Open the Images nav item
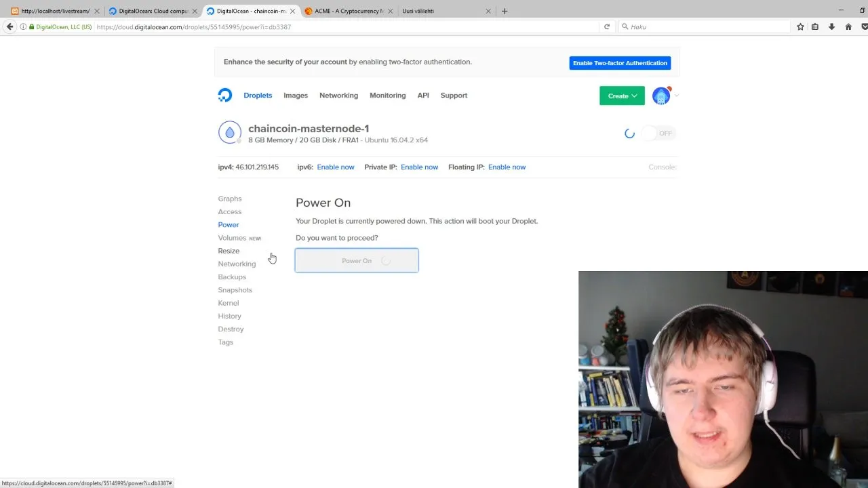This screenshot has width=868, height=488. (296, 96)
